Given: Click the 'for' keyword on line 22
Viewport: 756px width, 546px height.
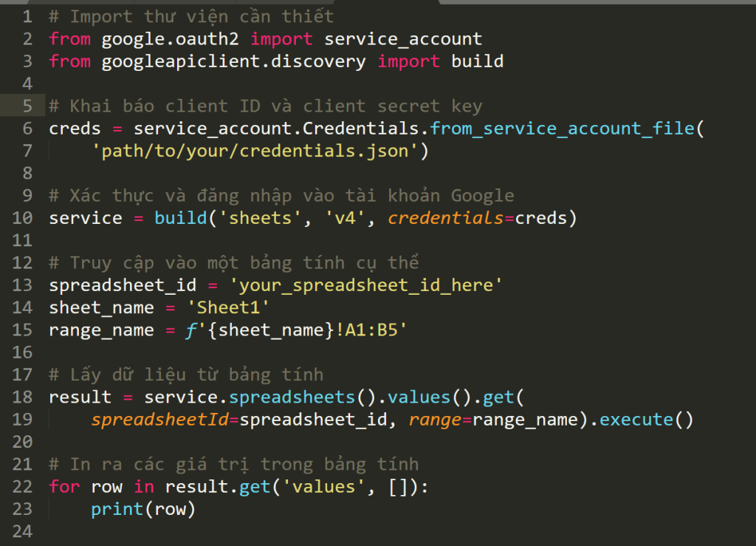Looking at the screenshot, I should tap(64, 487).
